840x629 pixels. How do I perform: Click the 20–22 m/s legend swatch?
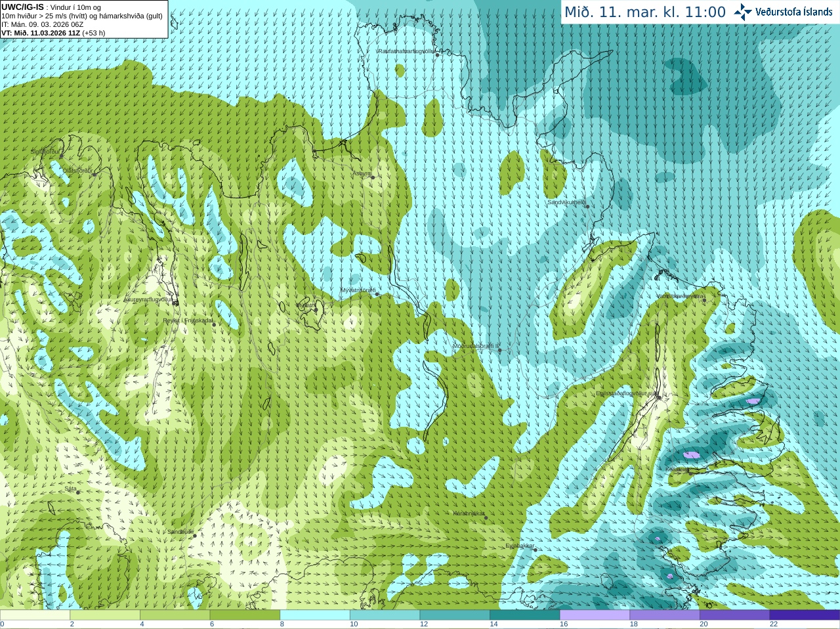coord(734,615)
